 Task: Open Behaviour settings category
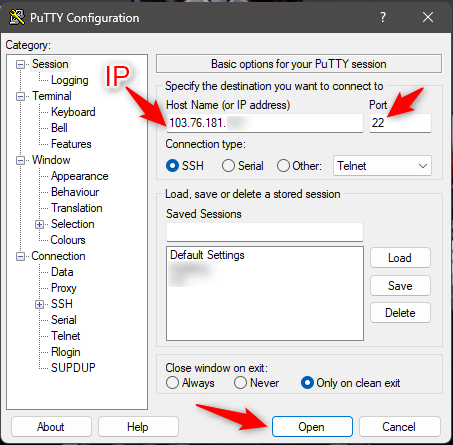(75, 192)
